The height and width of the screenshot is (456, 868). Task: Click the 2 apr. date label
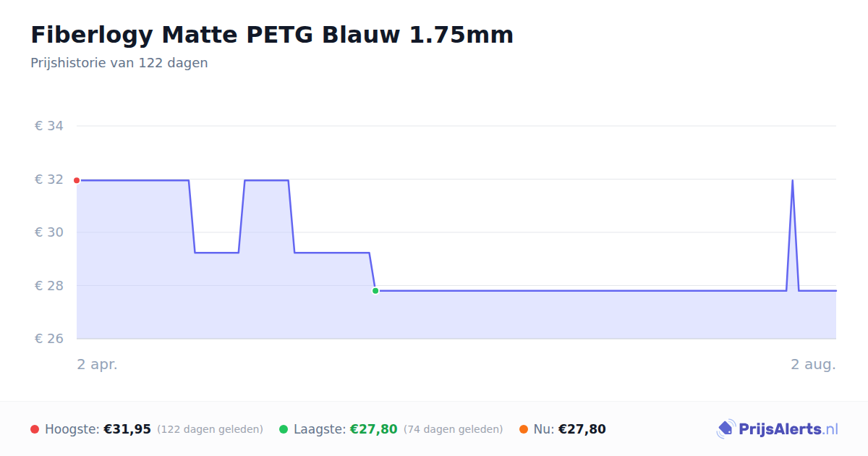coord(97,364)
